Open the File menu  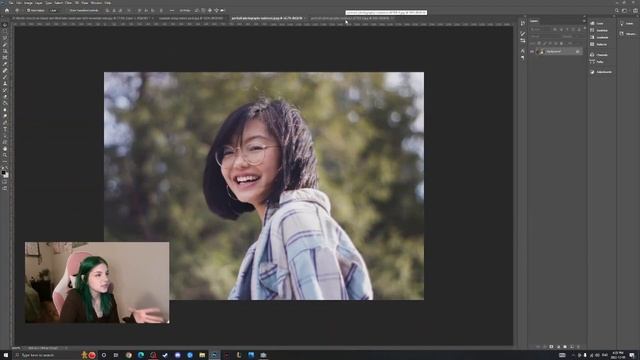11,2
